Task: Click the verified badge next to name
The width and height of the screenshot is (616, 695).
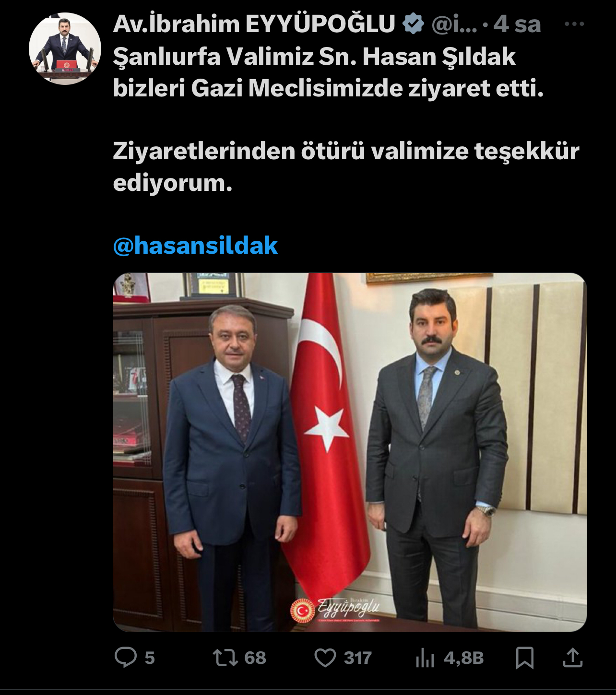Action: coord(413,24)
